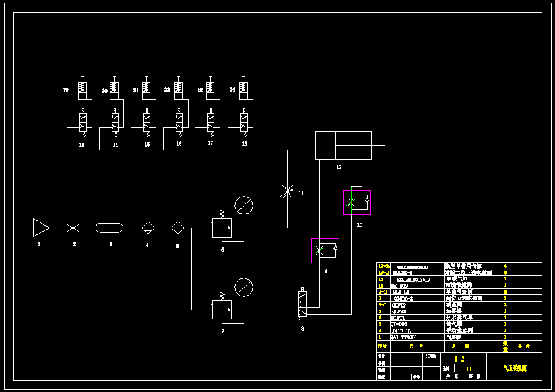Select the air storage tank symbol 3
Screen dimensions: 555x392
click(x=110, y=228)
